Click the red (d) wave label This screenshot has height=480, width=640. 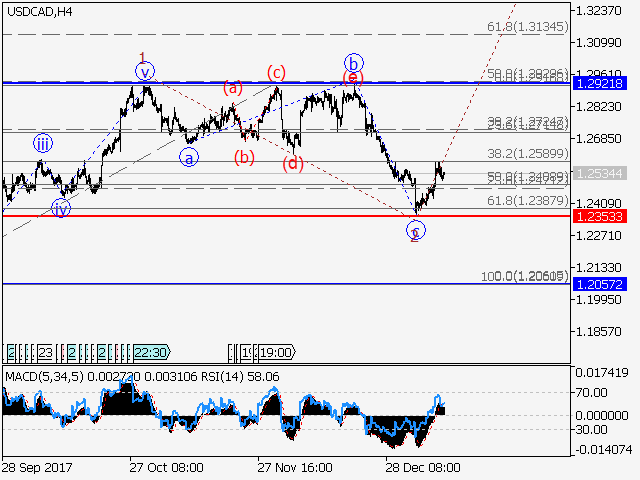click(291, 163)
